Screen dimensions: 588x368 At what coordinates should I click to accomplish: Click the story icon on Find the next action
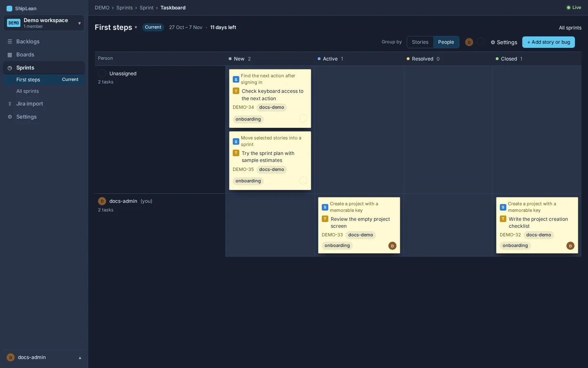tap(236, 79)
